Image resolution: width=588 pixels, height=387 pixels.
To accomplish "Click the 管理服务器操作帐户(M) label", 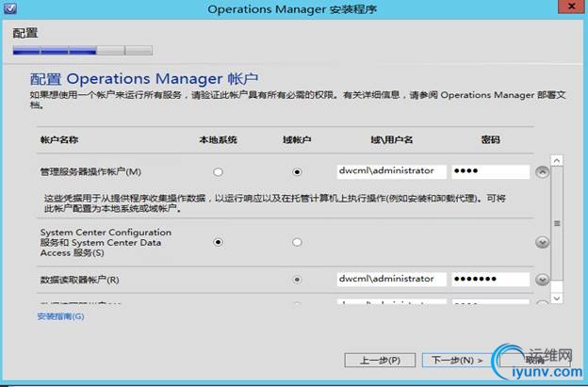I will click(x=90, y=172).
